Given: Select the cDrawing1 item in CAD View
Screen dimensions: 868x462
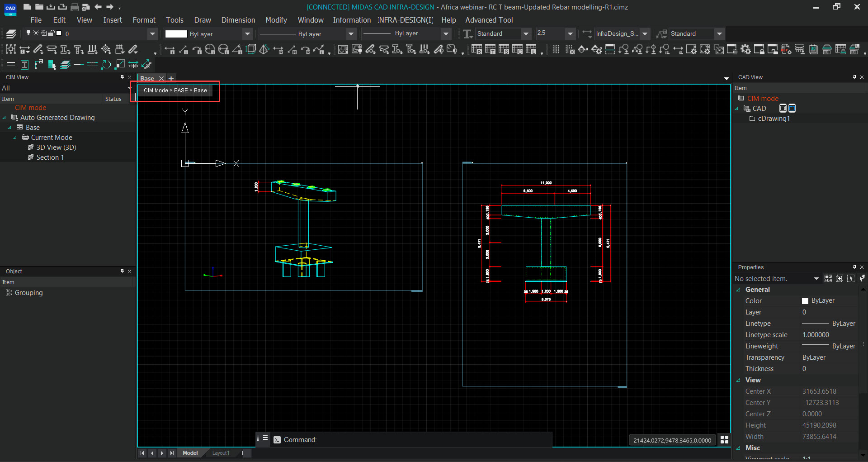Looking at the screenshot, I should (x=774, y=119).
